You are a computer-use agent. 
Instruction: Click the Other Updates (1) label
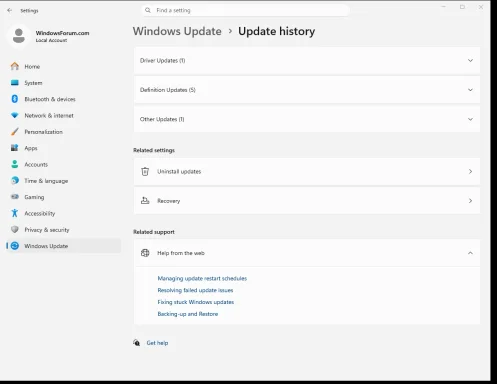[162, 119]
